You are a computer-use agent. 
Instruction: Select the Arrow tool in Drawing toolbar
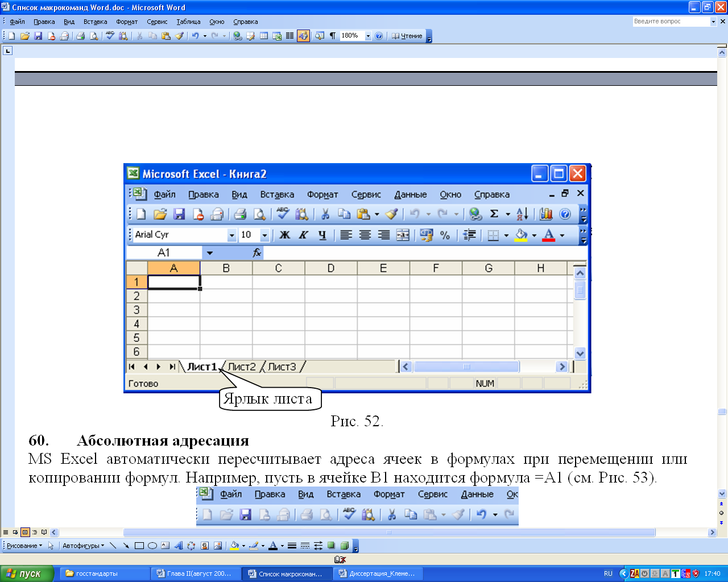[x=126, y=546]
